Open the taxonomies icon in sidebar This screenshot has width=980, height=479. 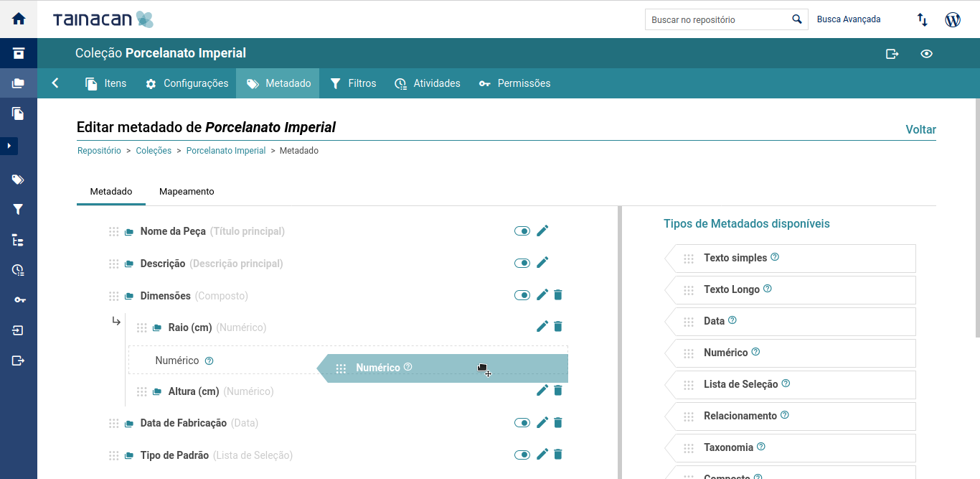(19, 240)
